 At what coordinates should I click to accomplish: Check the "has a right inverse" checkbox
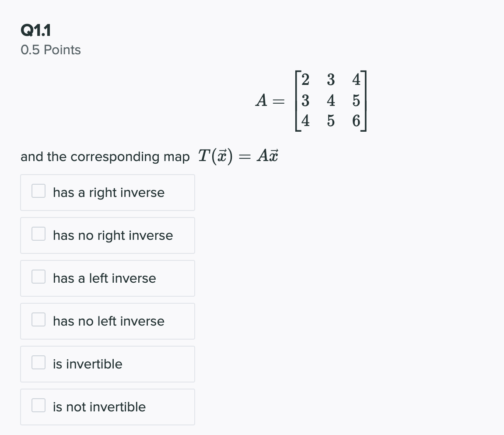(x=38, y=191)
